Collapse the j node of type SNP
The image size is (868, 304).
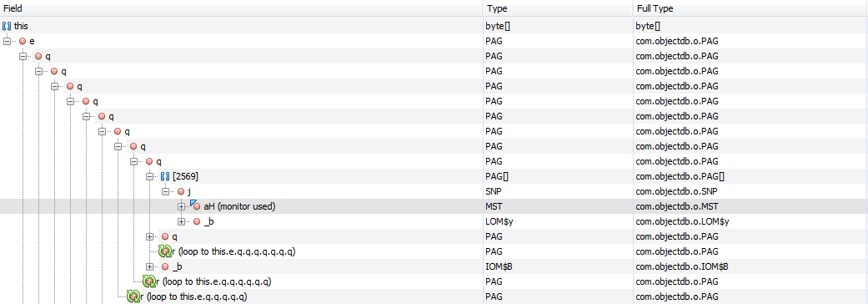[x=166, y=191]
